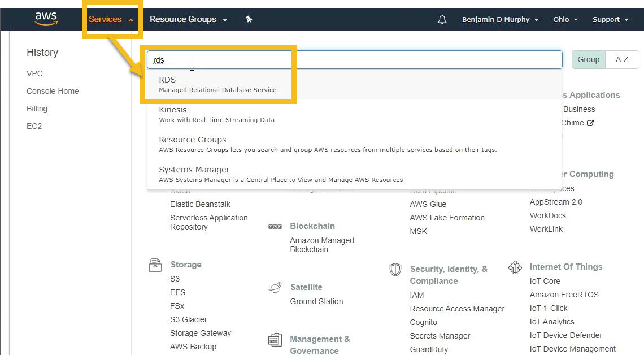Open Amazon FreeRTOS
Viewport: 644px width, 355px height.
coord(564,295)
